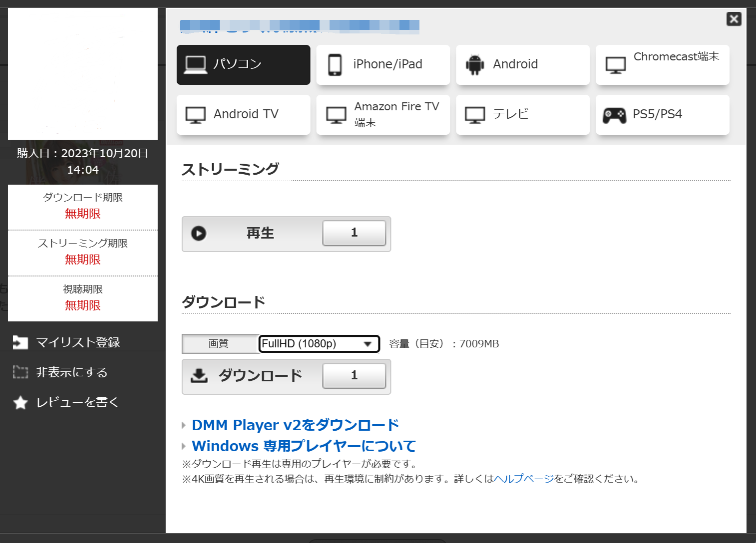Select the Android TV tab

click(x=243, y=115)
